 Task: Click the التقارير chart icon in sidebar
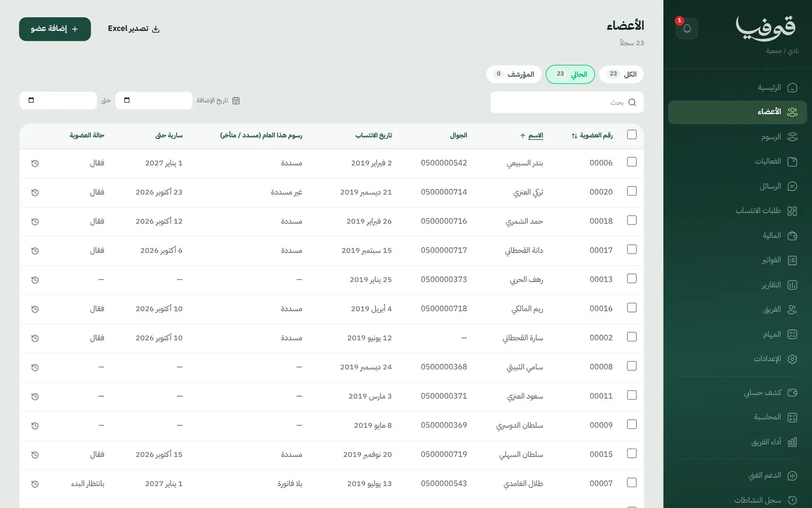[792, 285]
